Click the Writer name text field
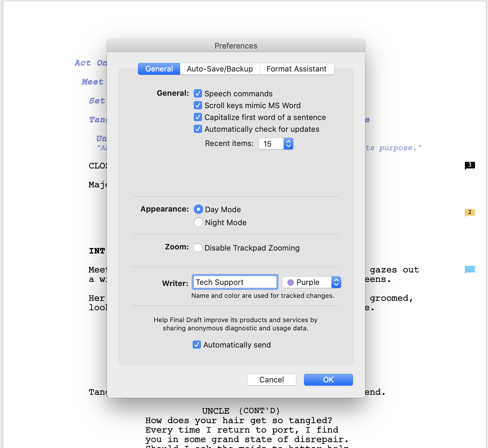The height and width of the screenshot is (448, 488). pos(235,282)
